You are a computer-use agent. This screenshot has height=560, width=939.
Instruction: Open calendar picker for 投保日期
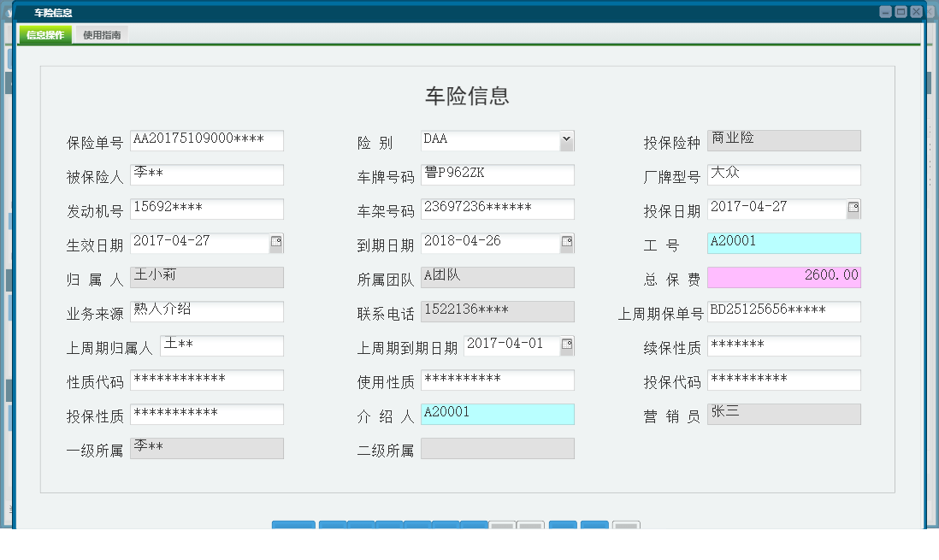[853, 209]
